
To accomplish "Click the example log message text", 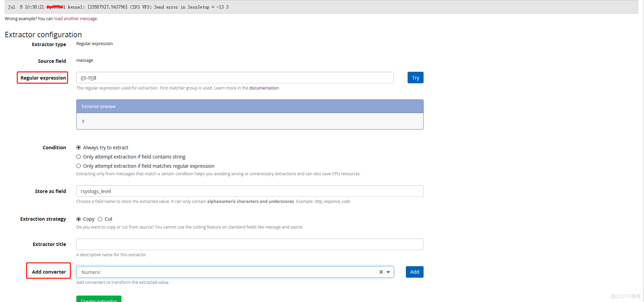I will [x=118, y=7].
